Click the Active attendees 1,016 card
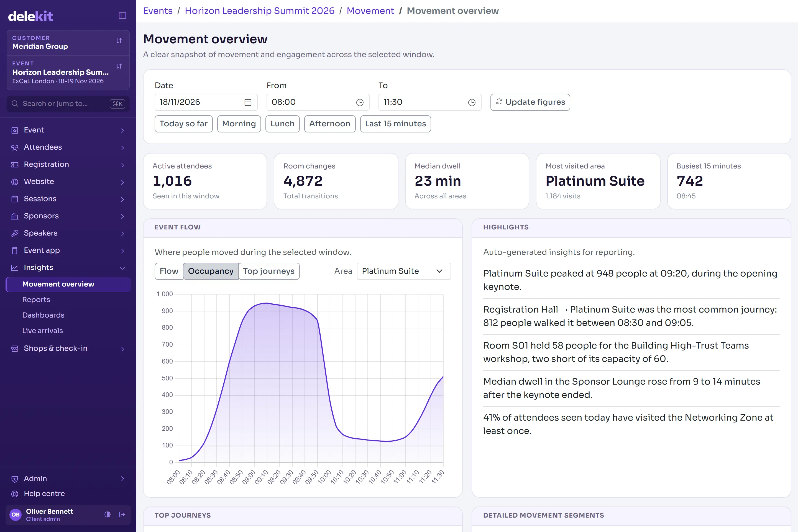This screenshot has width=798, height=532. pos(205,181)
